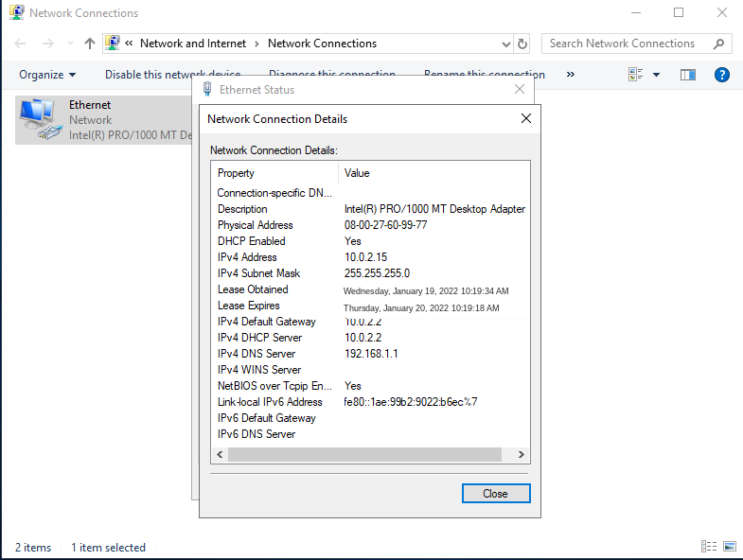Open the Organize menu
The height and width of the screenshot is (560, 743).
(x=47, y=75)
